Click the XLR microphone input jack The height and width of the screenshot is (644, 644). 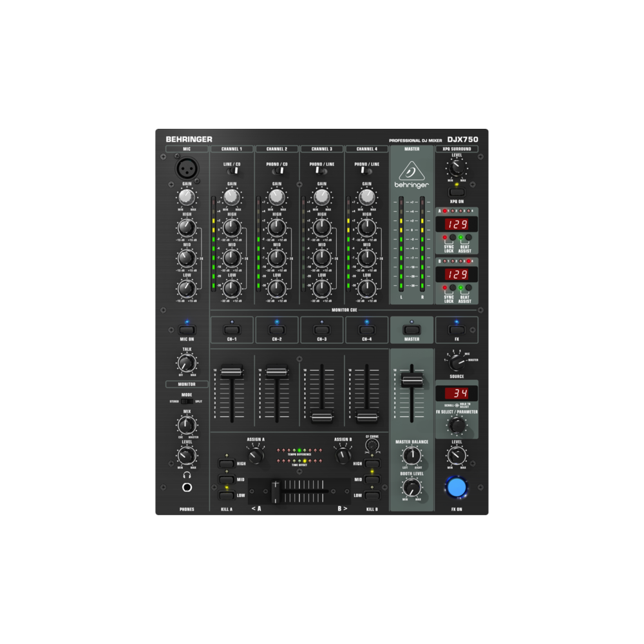[x=187, y=168]
